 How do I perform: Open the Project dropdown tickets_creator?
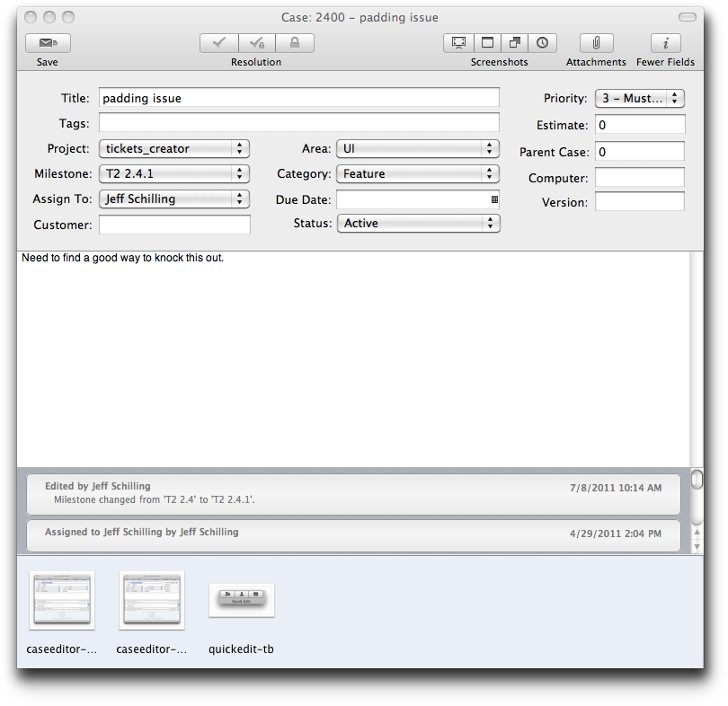pos(174,148)
